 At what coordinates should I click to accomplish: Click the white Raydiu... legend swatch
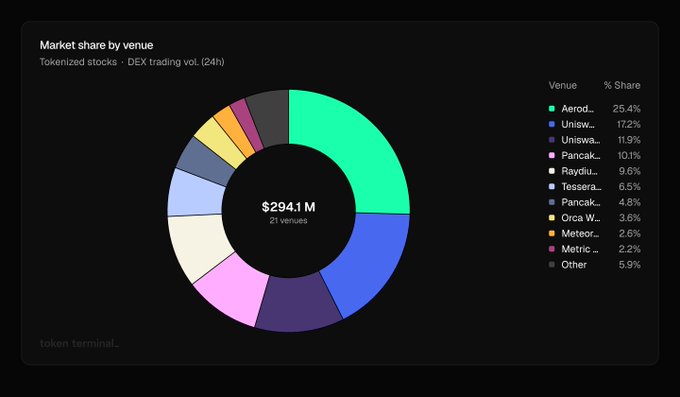point(552,171)
